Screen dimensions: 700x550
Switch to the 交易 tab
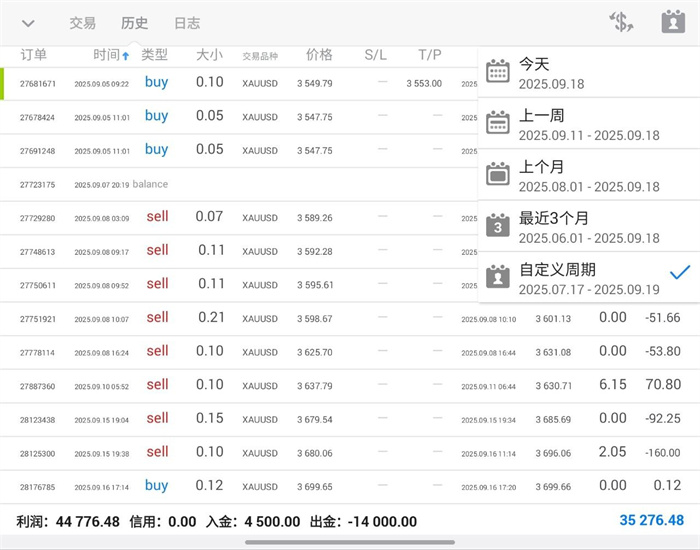tap(83, 23)
